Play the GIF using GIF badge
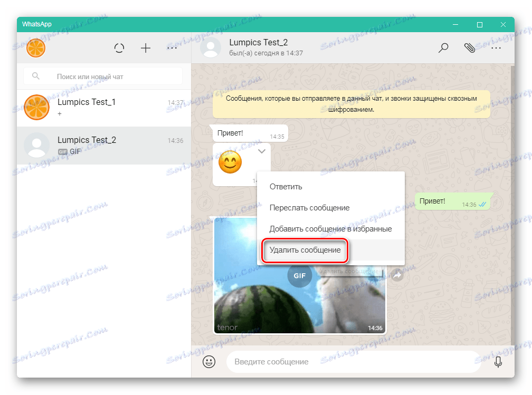The height and width of the screenshot is (395, 532). 300,276
